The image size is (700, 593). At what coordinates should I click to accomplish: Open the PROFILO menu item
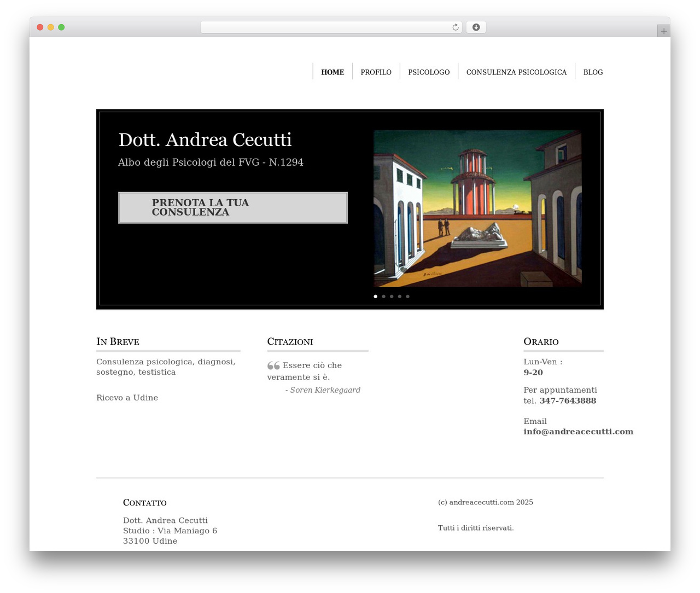tap(376, 72)
